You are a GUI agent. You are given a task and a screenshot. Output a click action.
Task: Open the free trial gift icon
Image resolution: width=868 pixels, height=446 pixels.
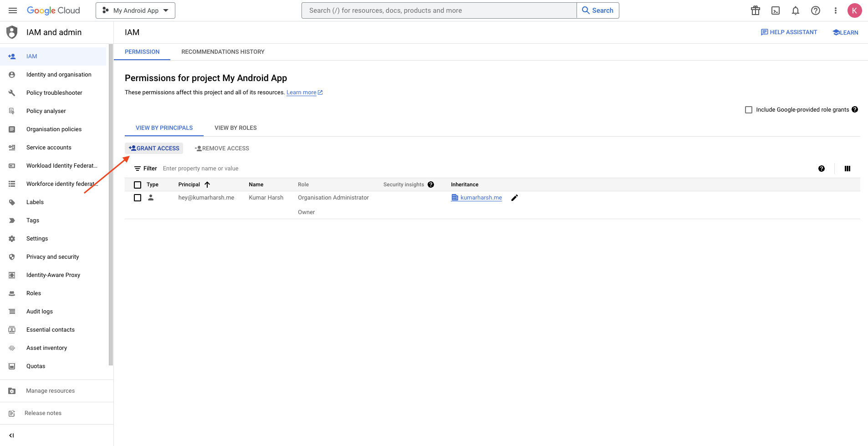click(755, 10)
